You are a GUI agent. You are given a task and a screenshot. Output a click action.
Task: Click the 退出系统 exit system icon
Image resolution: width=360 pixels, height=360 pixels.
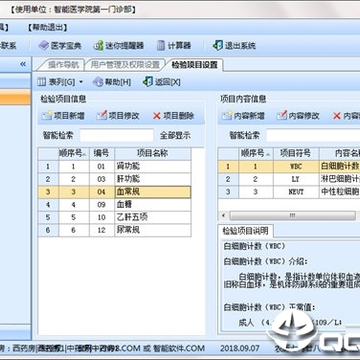click(x=218, y=46)
